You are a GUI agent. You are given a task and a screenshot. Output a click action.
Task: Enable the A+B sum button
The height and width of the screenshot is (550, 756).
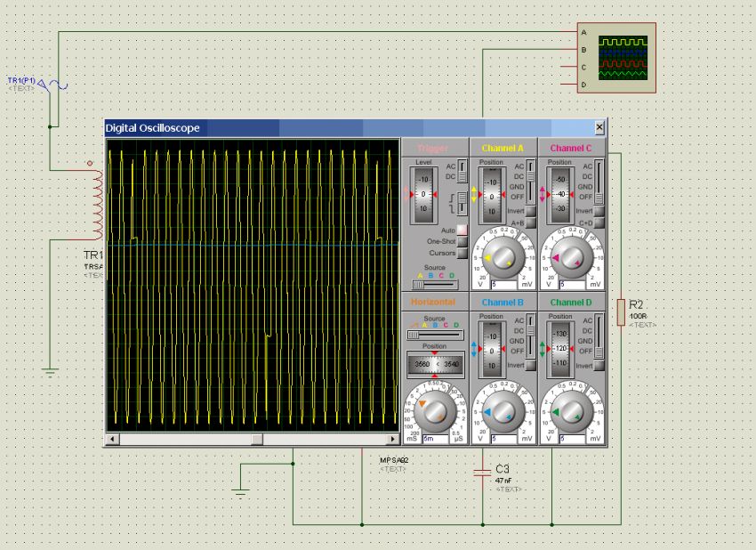click(x=530, y=224)
